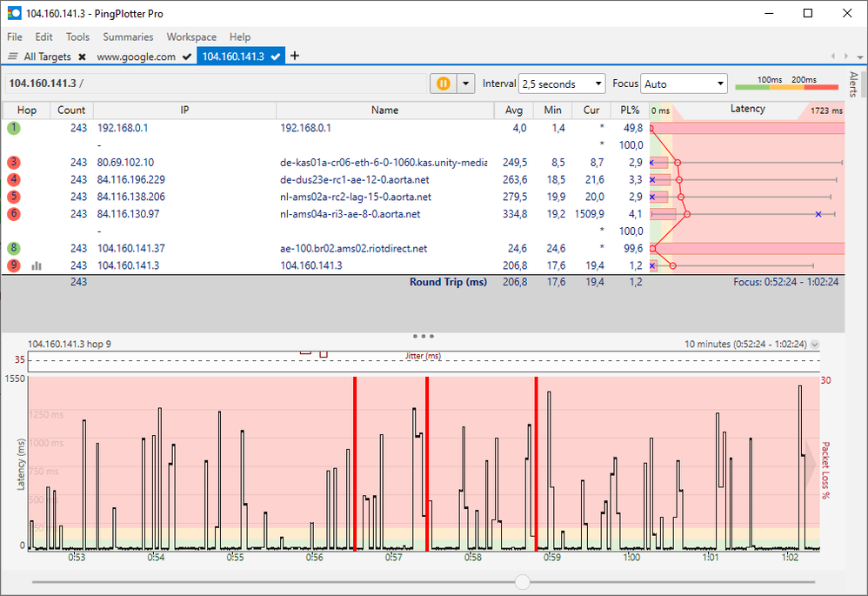Click the All Targets list icon
This screenshot has height=596, width=868.
(13, 57)
